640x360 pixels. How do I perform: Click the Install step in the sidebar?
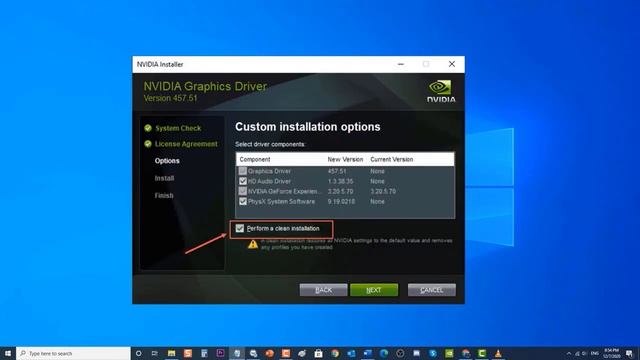pyautogui.click(x=164, y=178)
